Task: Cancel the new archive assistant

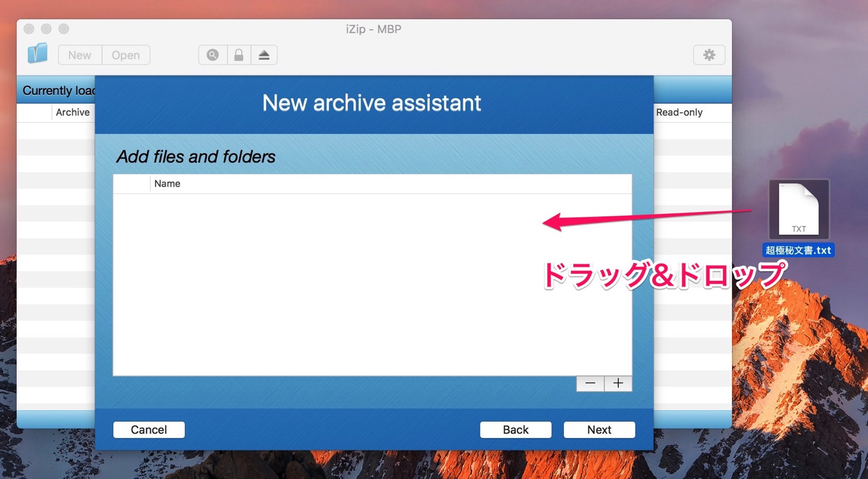Action: 149,430
